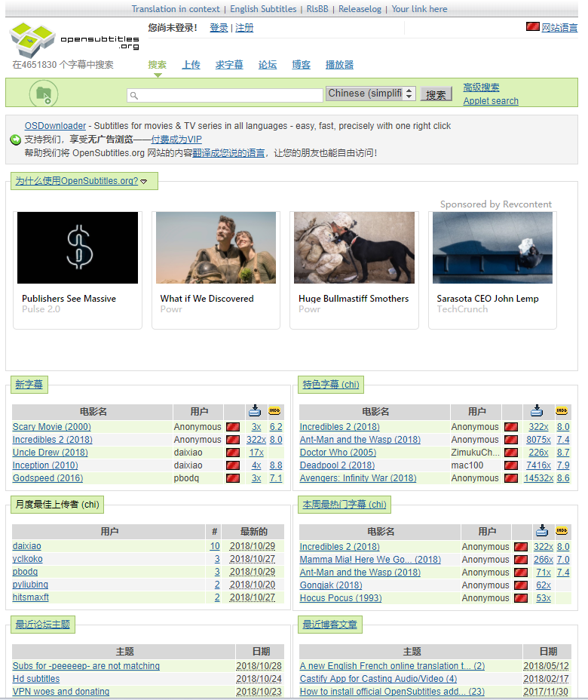The image size is (588, 700).
Task: Open Scary Movie (2000) subtitle link
Action: coord(52,427)
